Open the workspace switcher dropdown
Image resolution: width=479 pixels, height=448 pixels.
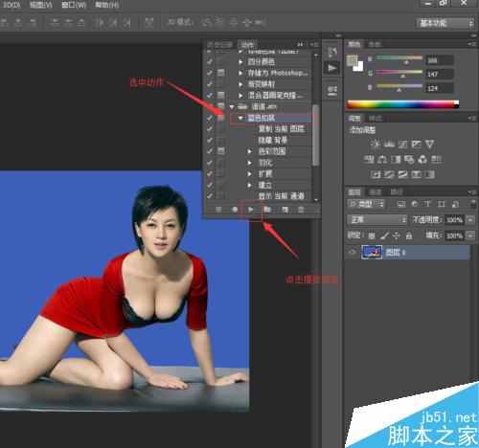445,23
